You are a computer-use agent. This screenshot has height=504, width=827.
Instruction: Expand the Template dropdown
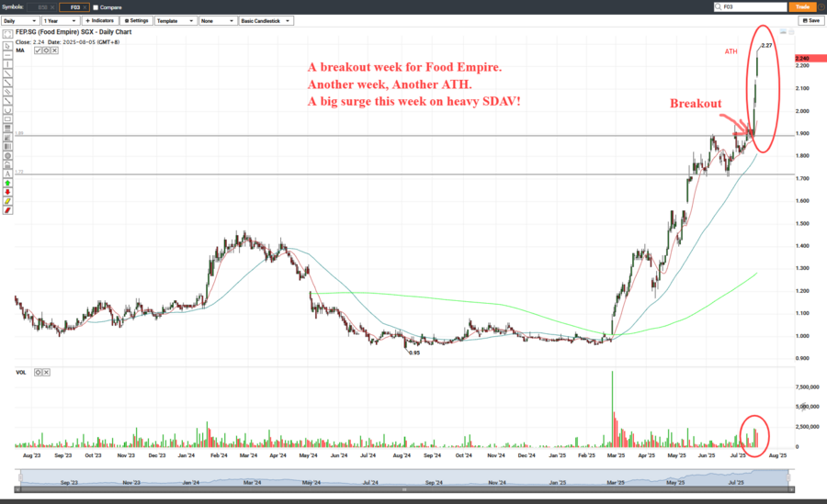pyautogui.click(x=176, y=21)
